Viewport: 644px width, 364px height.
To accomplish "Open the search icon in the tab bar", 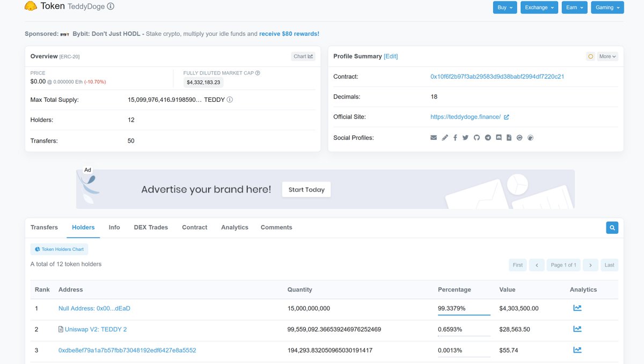I will click(612, 227).
